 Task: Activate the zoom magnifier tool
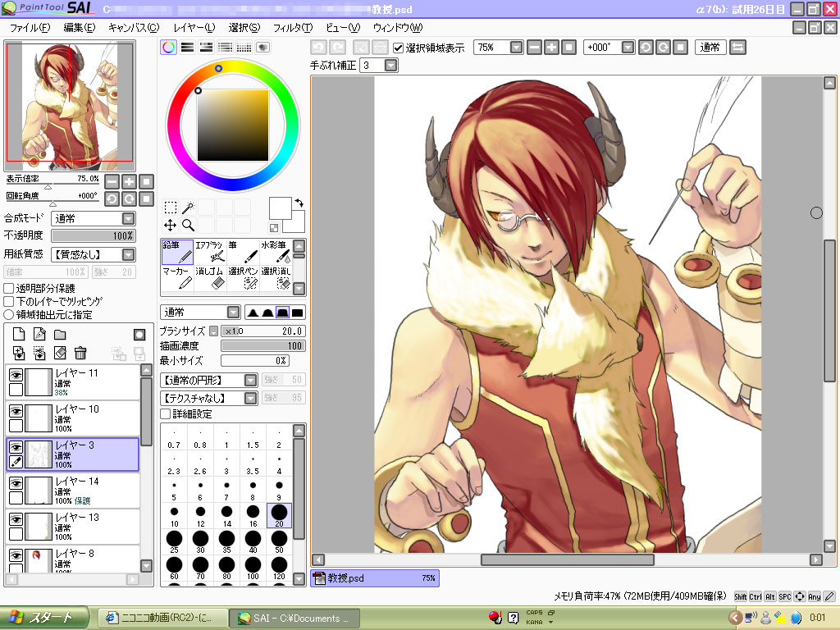pyautogui.click(x=188, y=225)
